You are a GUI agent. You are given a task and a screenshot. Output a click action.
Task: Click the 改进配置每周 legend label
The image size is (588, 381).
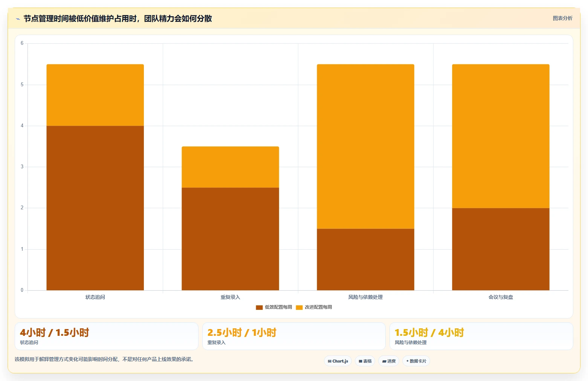click(318, 307)
